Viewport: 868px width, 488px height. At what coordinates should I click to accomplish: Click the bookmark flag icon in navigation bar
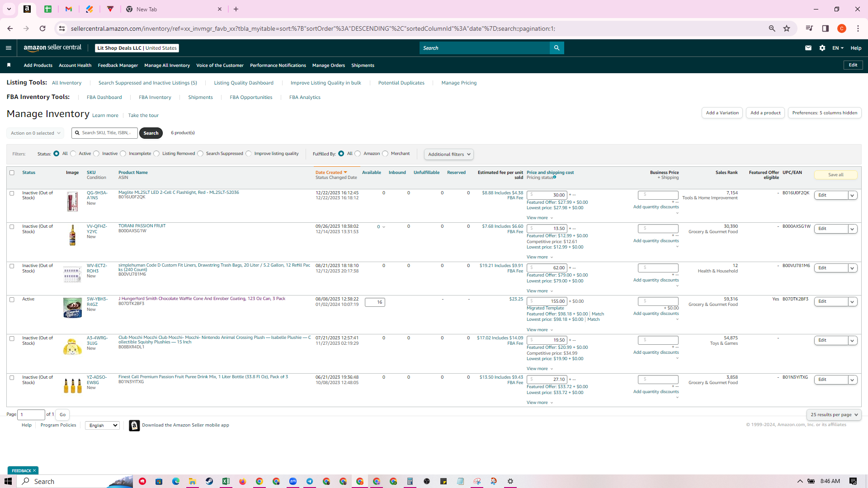tap(9, 65)
